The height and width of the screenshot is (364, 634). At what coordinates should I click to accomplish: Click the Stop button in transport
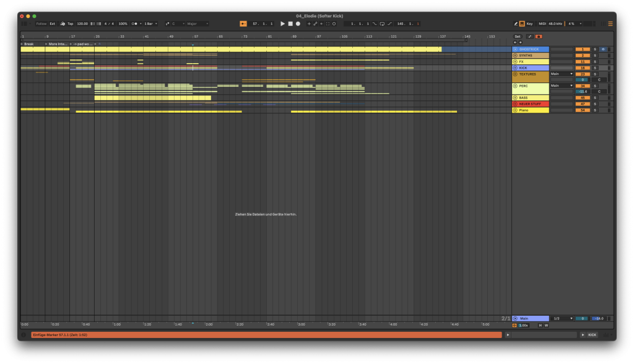290,24
